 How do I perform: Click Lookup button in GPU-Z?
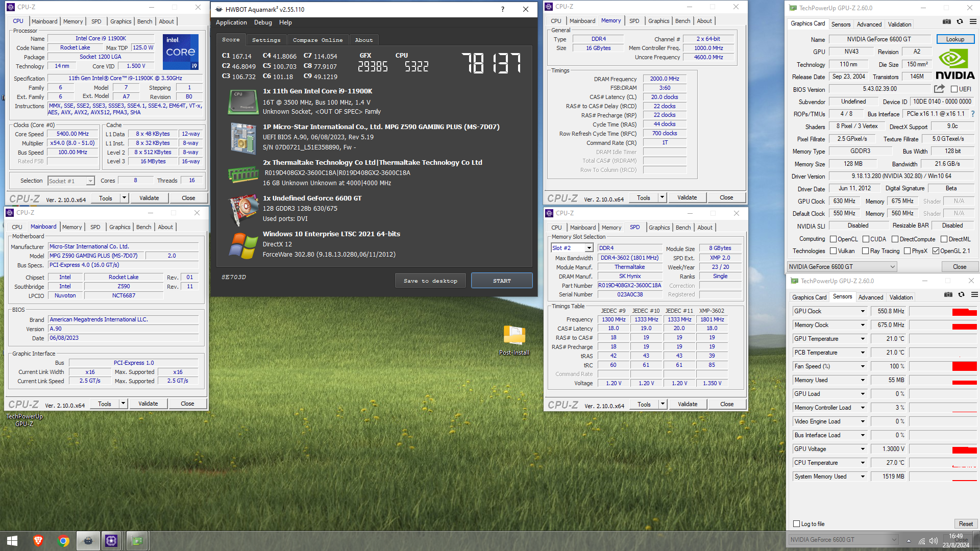pos(955,39)
